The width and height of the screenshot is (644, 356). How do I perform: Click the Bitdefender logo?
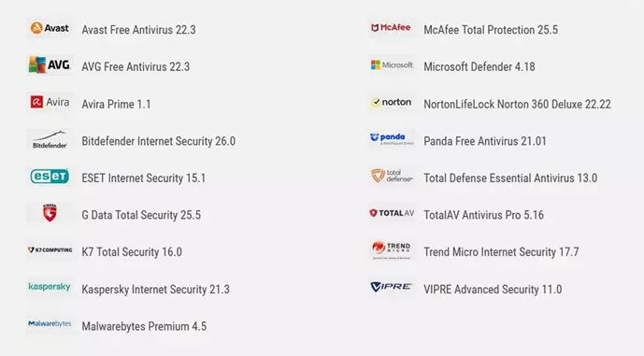coord(50,139)
